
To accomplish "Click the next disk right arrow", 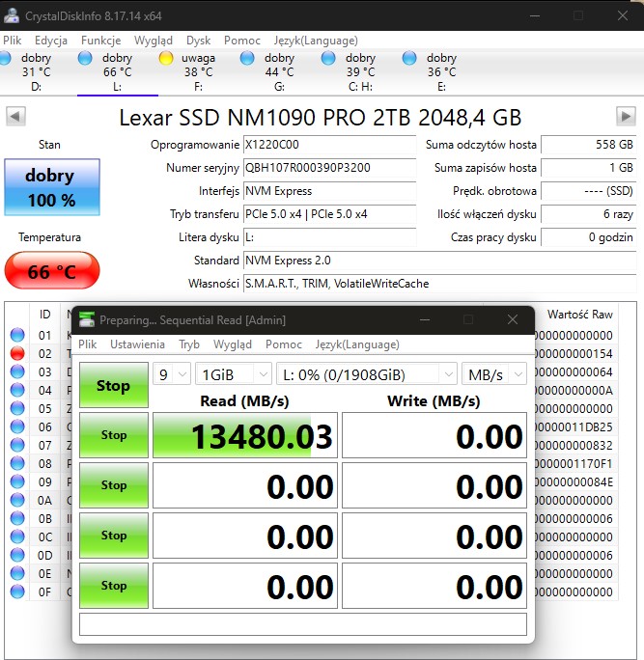I will [x=626, y=117].
